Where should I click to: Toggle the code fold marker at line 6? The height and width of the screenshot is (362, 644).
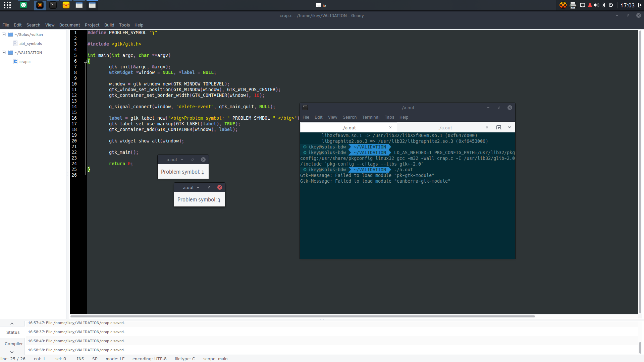point(85,61)
